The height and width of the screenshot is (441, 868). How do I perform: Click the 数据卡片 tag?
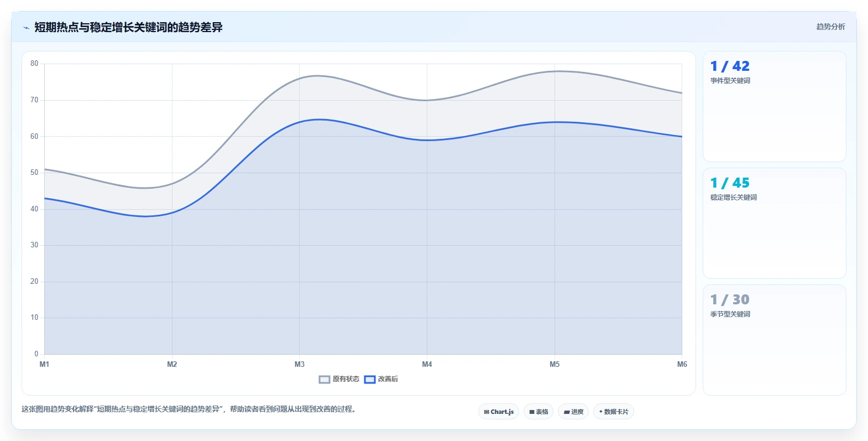614,412
